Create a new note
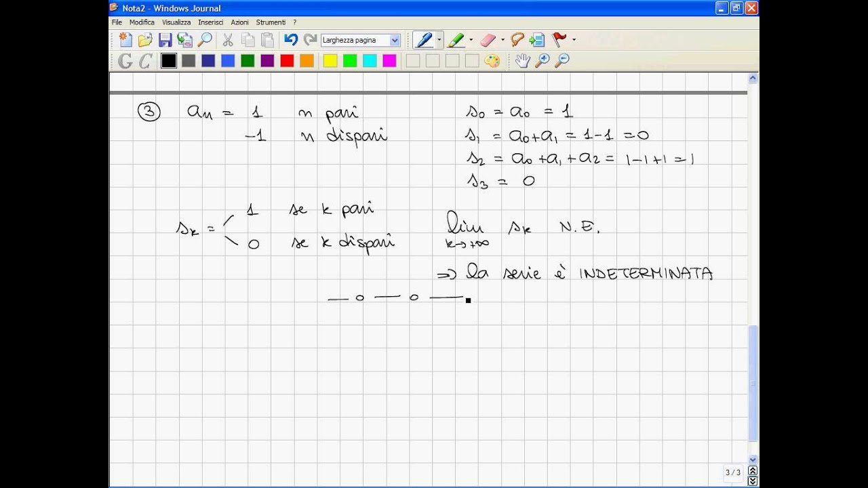The width and height of the screenshot is (868, 488). (x=125, y=40)
